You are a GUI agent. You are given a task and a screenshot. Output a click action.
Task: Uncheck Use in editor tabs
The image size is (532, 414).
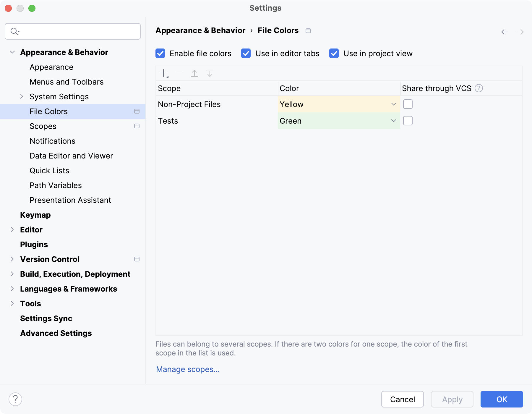tap(246, 54)
